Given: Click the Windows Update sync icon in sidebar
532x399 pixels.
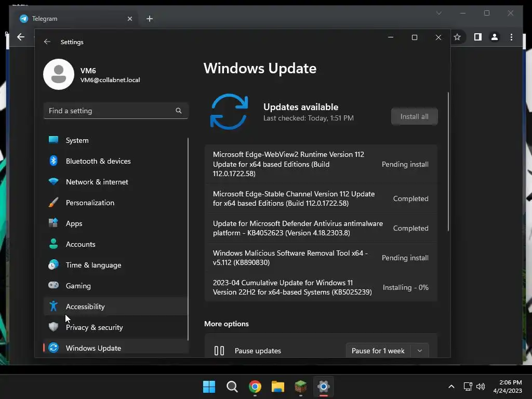Looking at the screenshot, I should pyautogui.click(x=54, y=348).
